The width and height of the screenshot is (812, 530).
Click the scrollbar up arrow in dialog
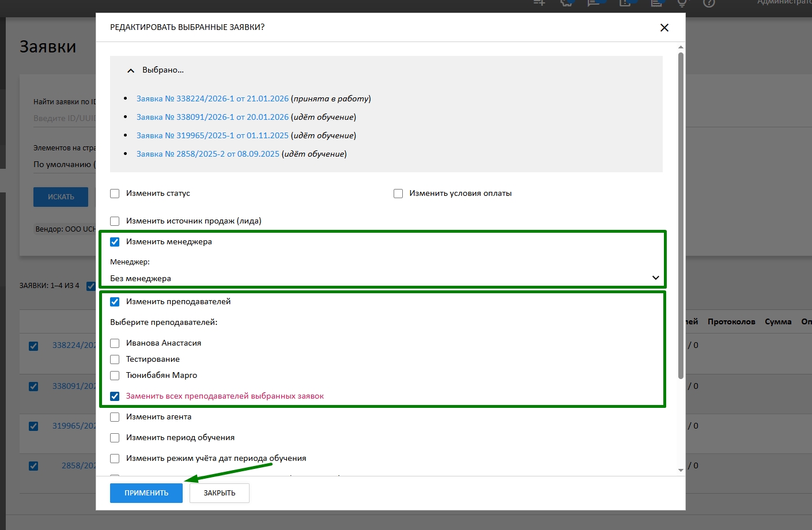(x=681, y=47)
